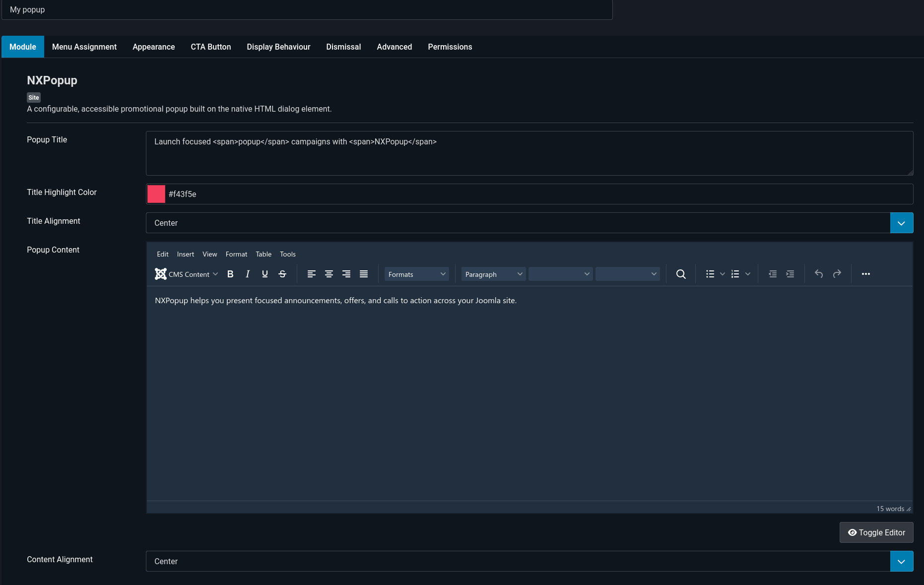The width and height of the screenshot is (924, 585).
Task: Switch to the Appearance tab
Action: (154, 47)
